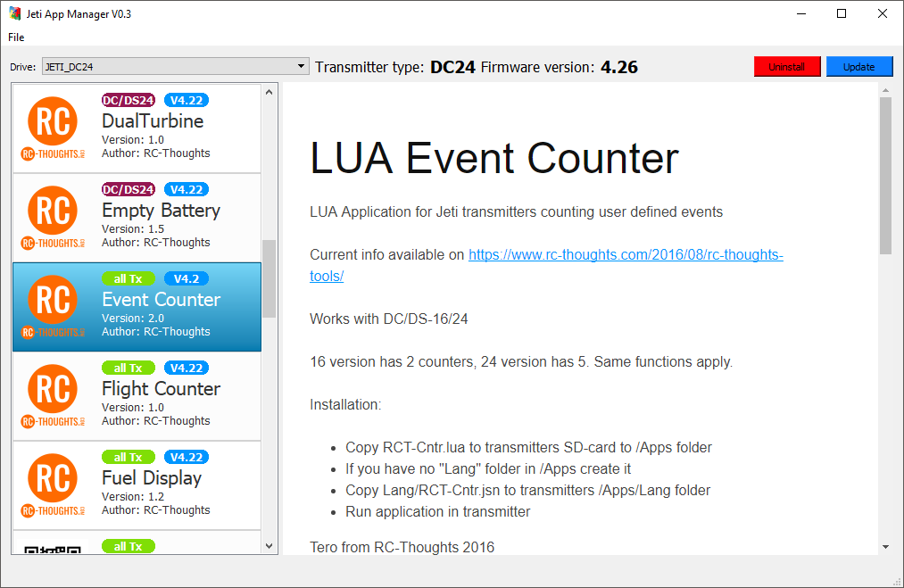Click the Jeti App Manager title bar icon
The height and width of the screenshot is (588, 904).
(x=15, y=13)
